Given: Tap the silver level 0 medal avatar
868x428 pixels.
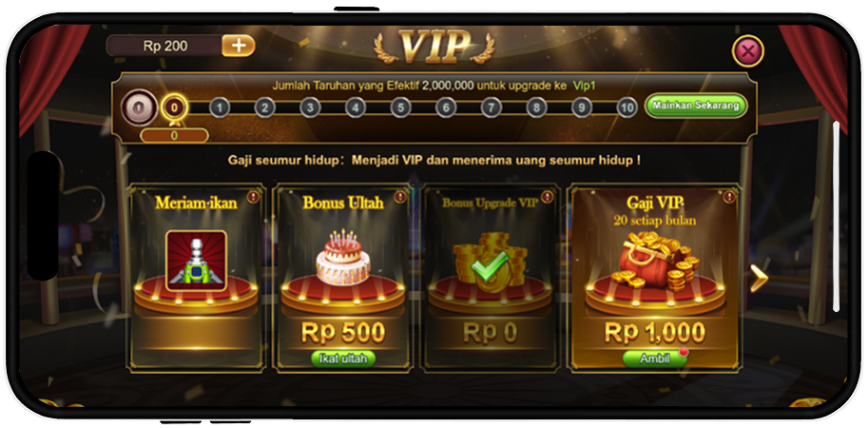Looking at the screenshot, I should pos(139,107).
